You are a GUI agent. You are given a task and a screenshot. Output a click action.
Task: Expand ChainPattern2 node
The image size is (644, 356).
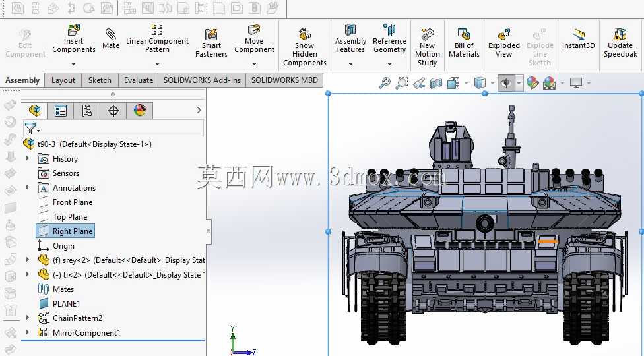28,318
